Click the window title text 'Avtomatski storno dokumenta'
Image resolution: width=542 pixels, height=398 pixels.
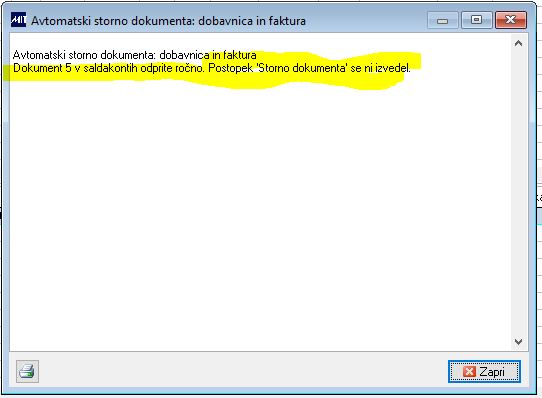pos(113,21)
